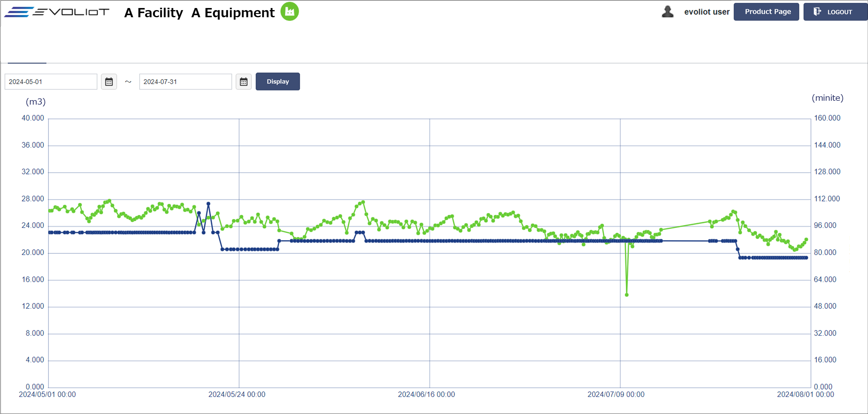Screen dimensions: 868x414
Task: Click the 2024/05/24 00:00 axis label
Action: (237, 394)
